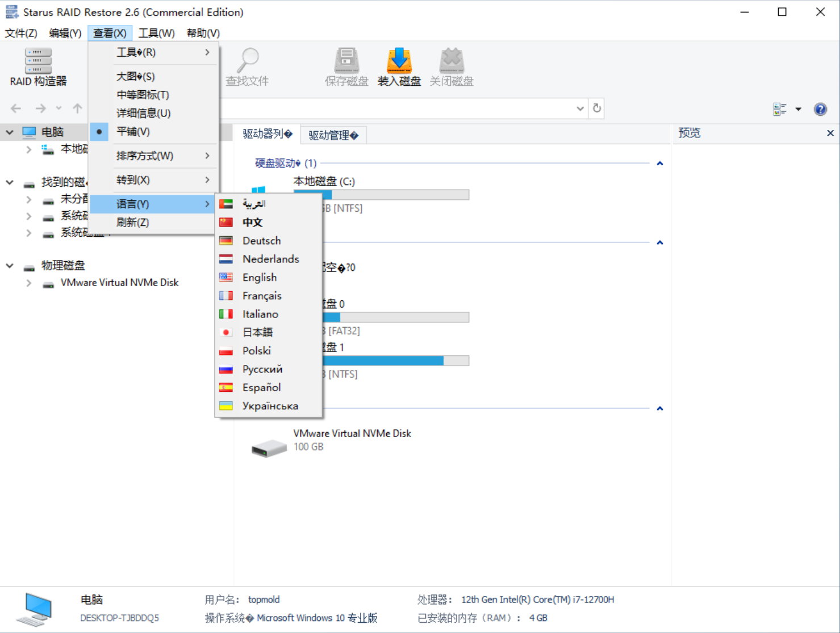Viewport: 840px width, 633px height.
Task: Open the 工具栏(R) submenu
Action: [153, 52]
